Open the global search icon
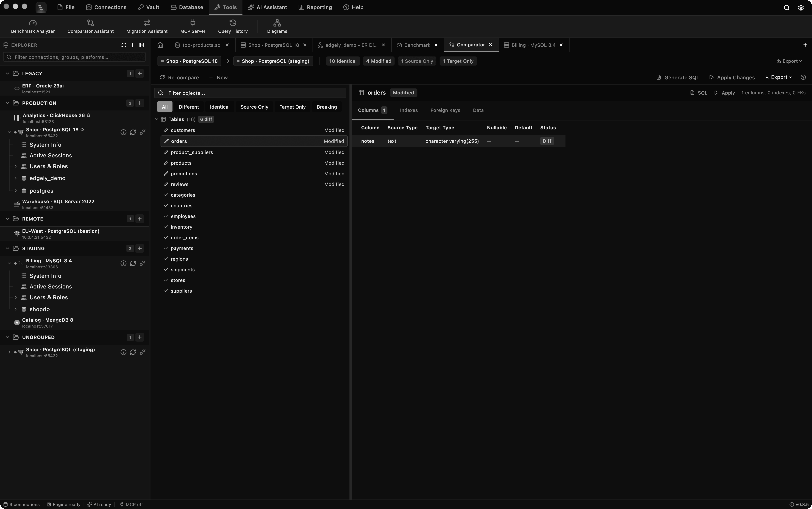Viewport: 812px width, 509px height. click(786, 8)
